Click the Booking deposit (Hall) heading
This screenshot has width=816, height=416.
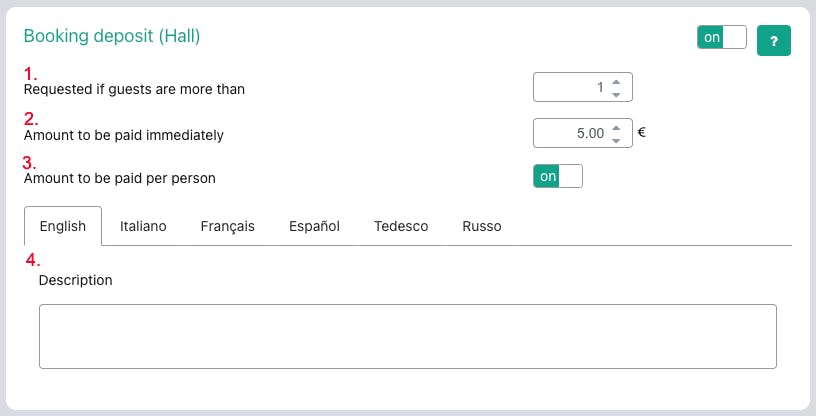[112, 36]
